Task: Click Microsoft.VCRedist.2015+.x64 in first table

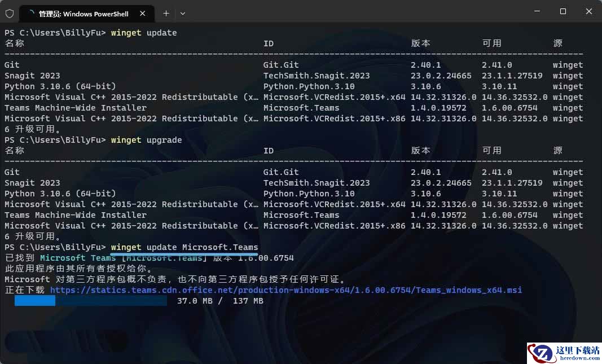Action: [x=334, y=97]
